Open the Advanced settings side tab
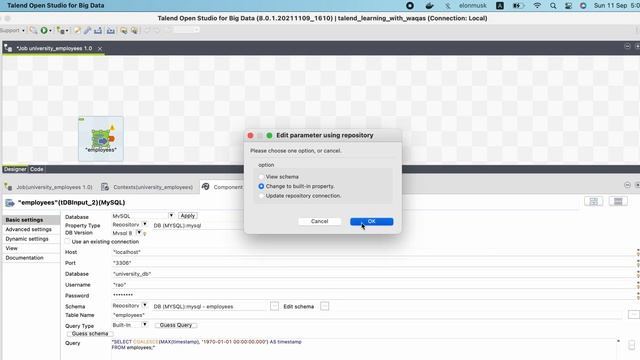Image resolution: width=640 pixels, height=360 pixels. pyautogui.click(x=31, y=229)
